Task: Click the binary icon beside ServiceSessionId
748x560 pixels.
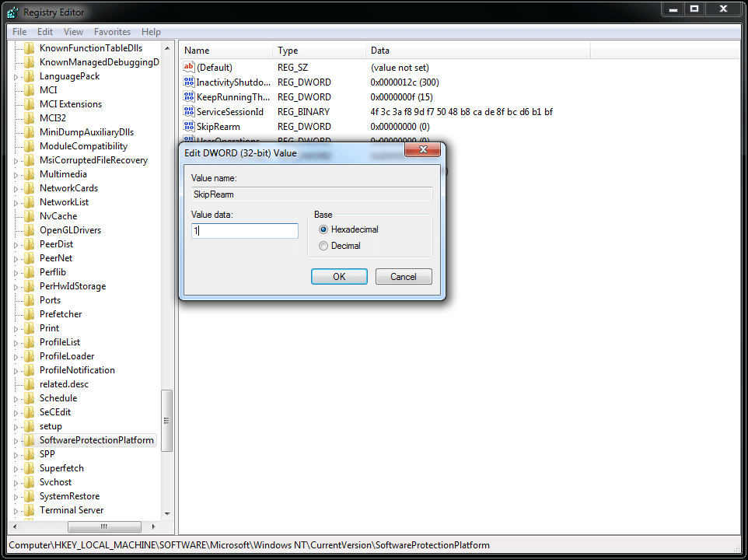Action: (188, 111)
